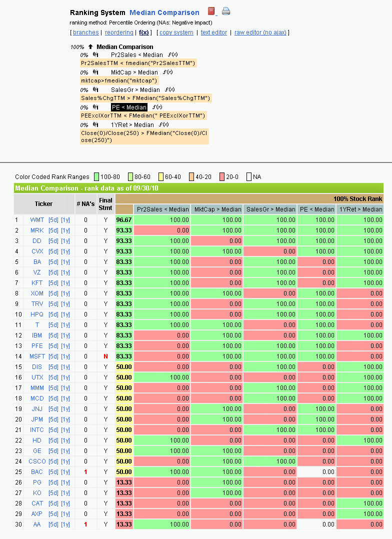Switch to the reordering view
The width and height of the screenshot is (392, 539).
[x=119, y=32]
